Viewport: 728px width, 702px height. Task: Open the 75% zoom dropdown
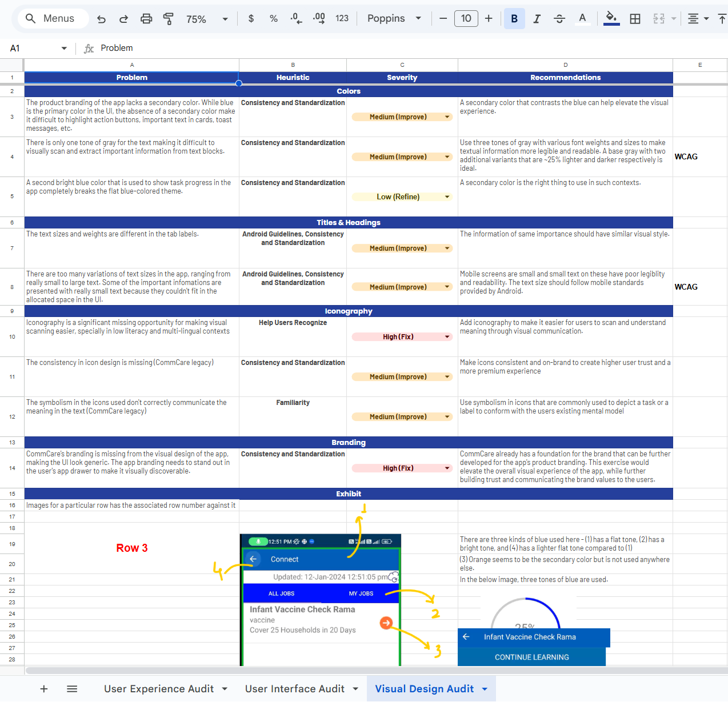coord(207,19)
